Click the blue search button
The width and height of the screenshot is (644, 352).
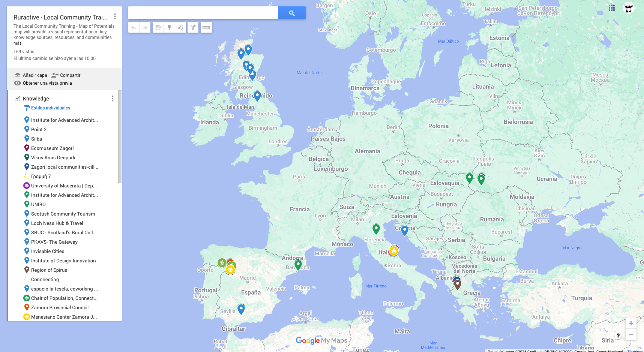click(x=291, y=13)
